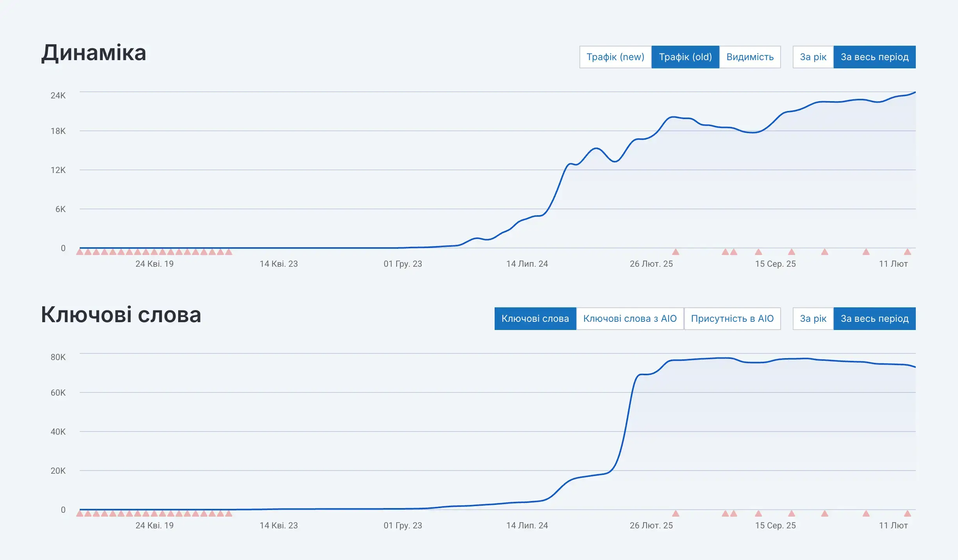This screenshot has width=958, height=560.
Task: Show the Видимість chart
Action: (750, 57)
